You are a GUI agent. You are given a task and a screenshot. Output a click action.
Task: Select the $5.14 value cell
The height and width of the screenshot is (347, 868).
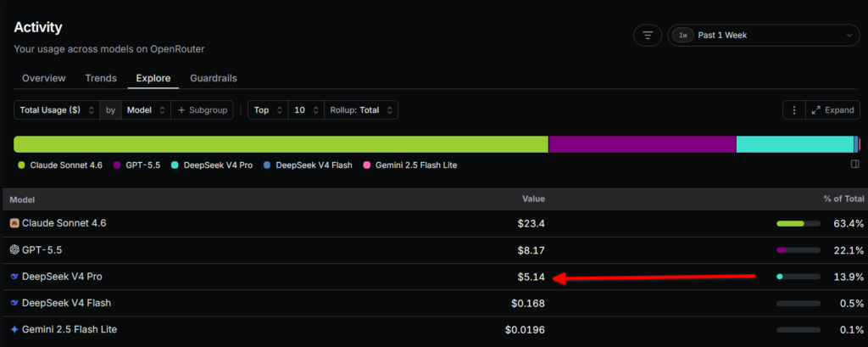[531, 277]
